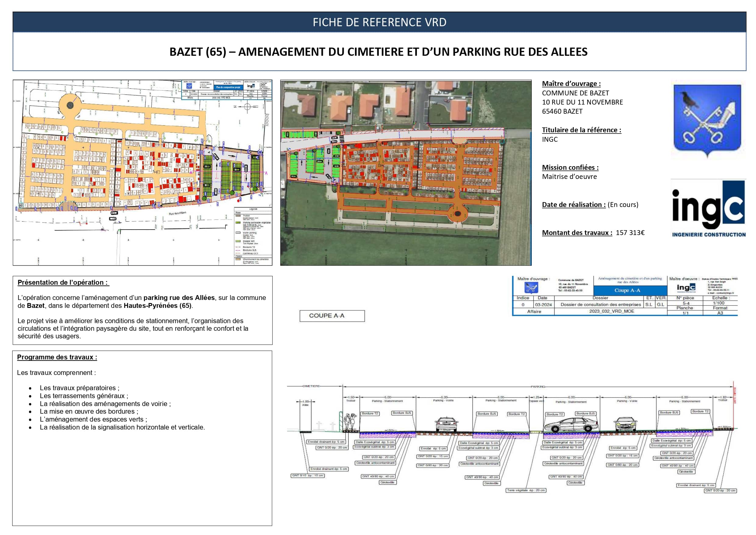Click the yellow front-view car in the section
756x535 pixels.
point(625,424)
